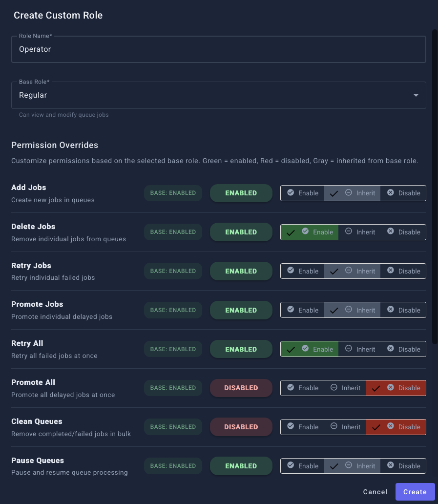Select Disable for Promote All
Screen dimensions: 438x504
point(396,388)
